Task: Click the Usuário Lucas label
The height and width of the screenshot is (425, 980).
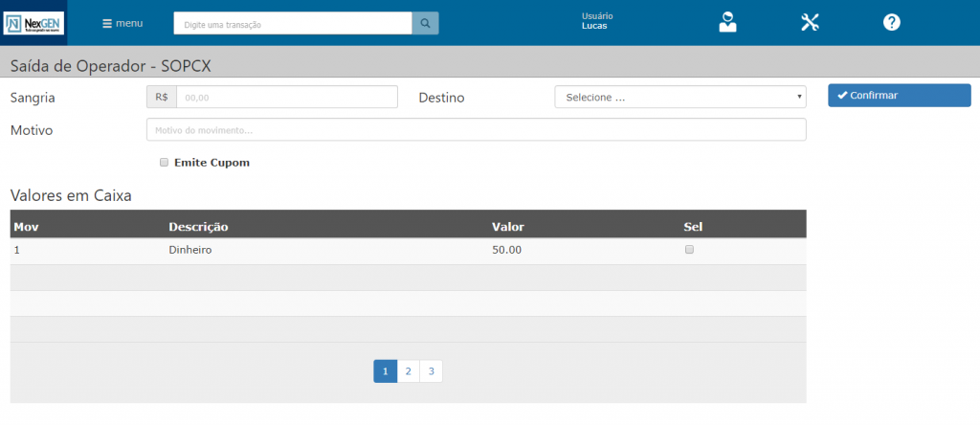Action: [597, 21]
